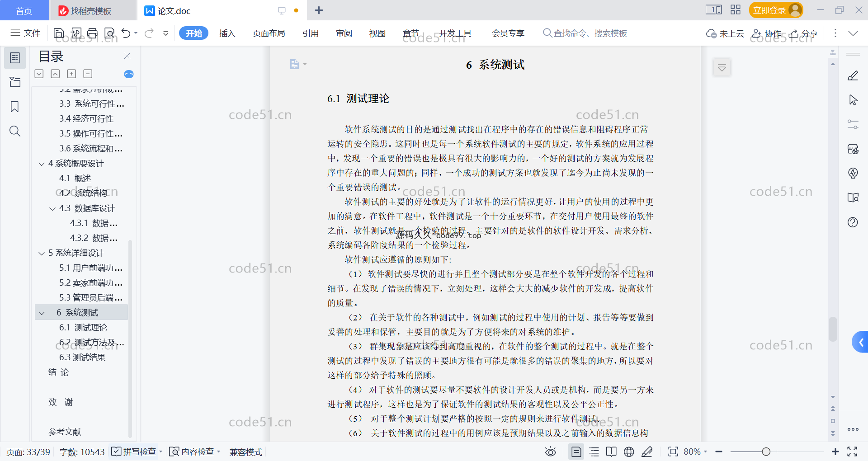This screenshot has width=868, height=461.
Task: Jump to '5.1 用户前端功...' in outline
Action: point(91,268)
